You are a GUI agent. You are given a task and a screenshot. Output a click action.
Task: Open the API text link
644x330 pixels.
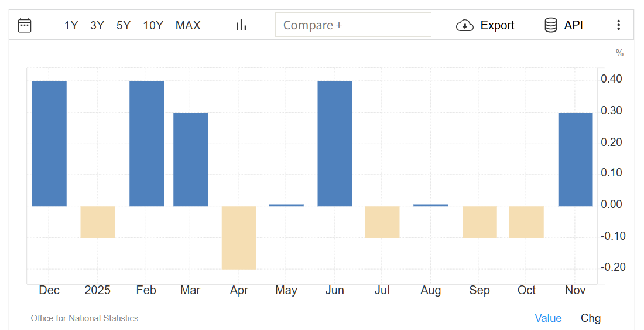573,25
